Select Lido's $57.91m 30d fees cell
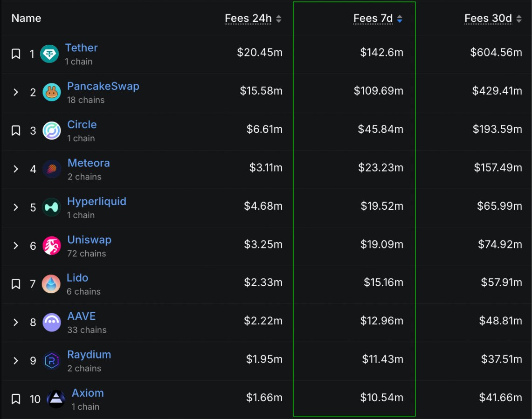Viewport: 532px width, 419px height. point(502,282)
